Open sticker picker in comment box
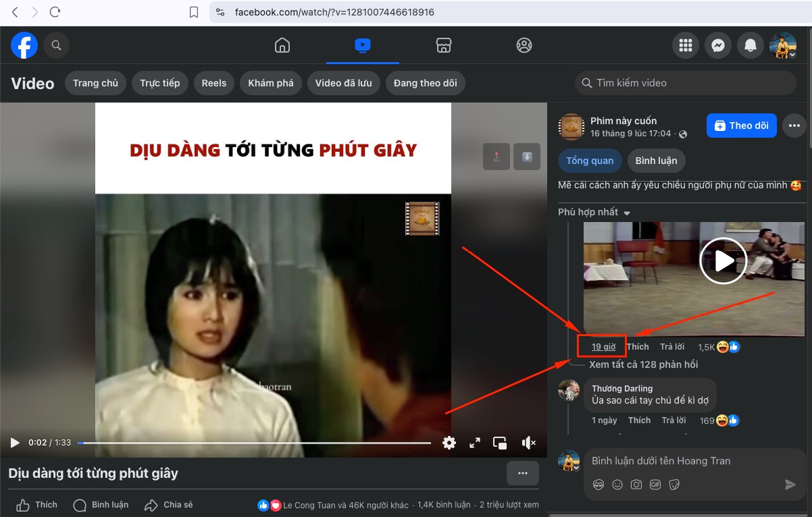Screen dimensions: 812x517 [674, 485]
